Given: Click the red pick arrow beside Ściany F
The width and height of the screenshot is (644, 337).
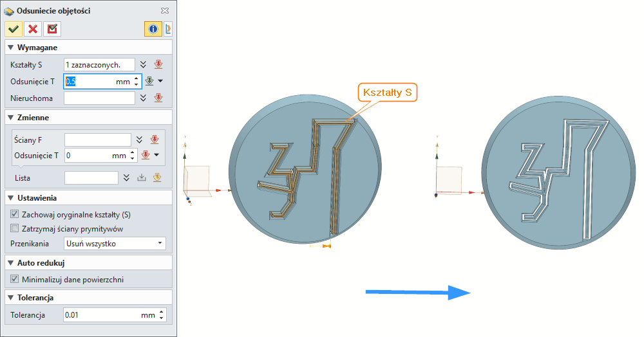Looking at the screenshot, I should pos(154,140).
